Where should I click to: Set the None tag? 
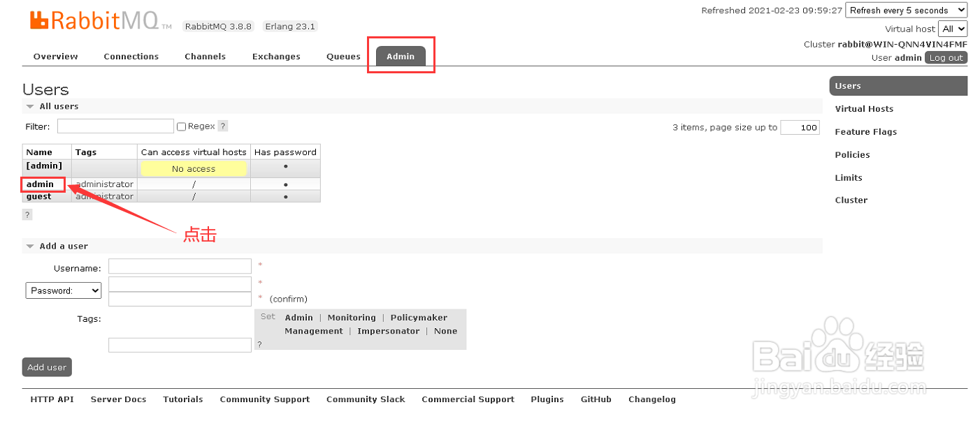point(445,332)
